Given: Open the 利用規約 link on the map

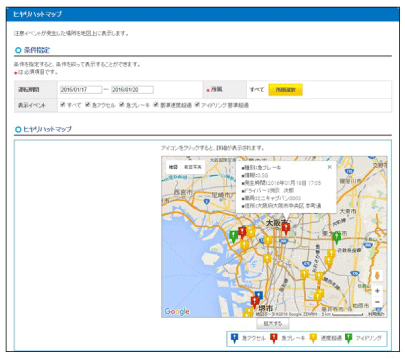Looking at the screenshot, I should coord(376,314).
